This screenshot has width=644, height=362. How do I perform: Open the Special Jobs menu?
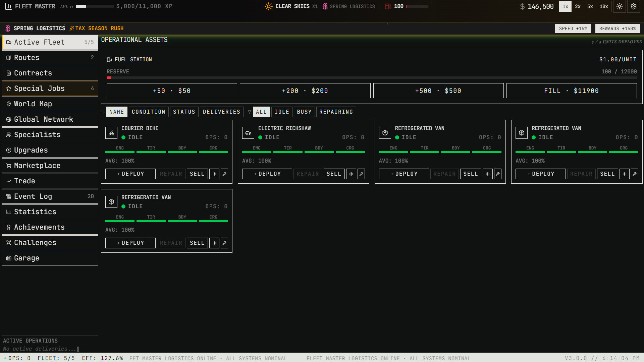(x=50, y=88)
